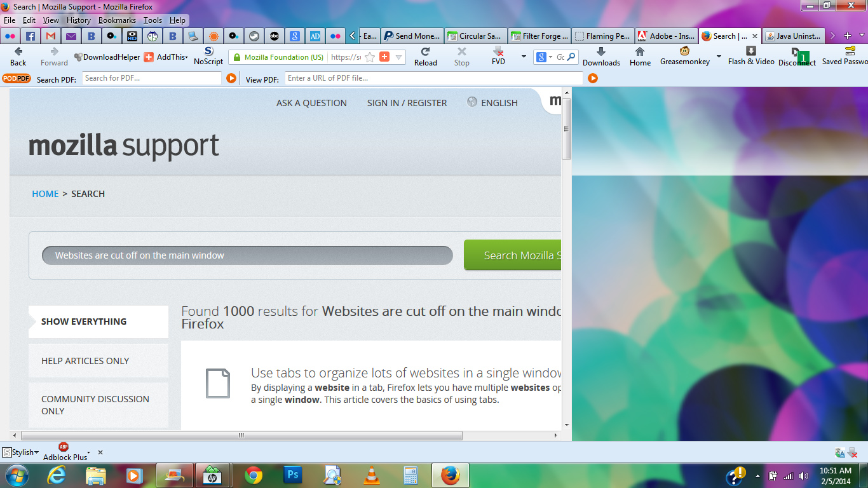Screen dimensions: 868x488
Task: Open the list all tabs dropdown
Action: click(x=863, y=36)
